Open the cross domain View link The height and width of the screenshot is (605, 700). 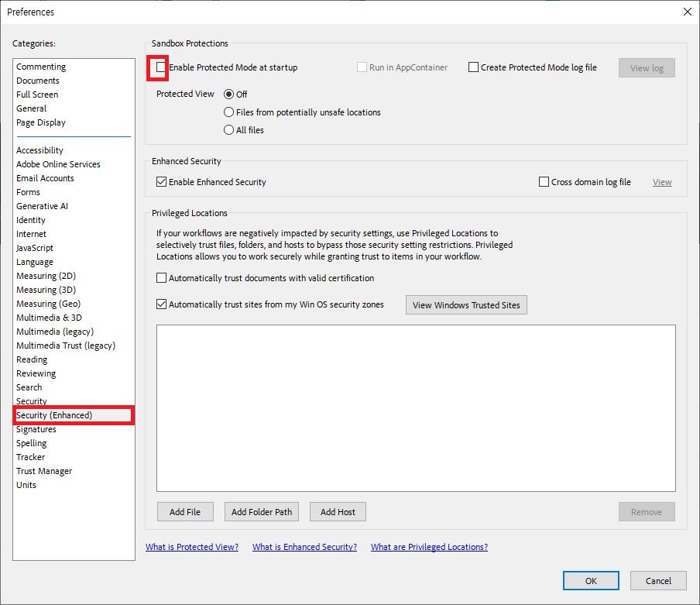point(662,182)
